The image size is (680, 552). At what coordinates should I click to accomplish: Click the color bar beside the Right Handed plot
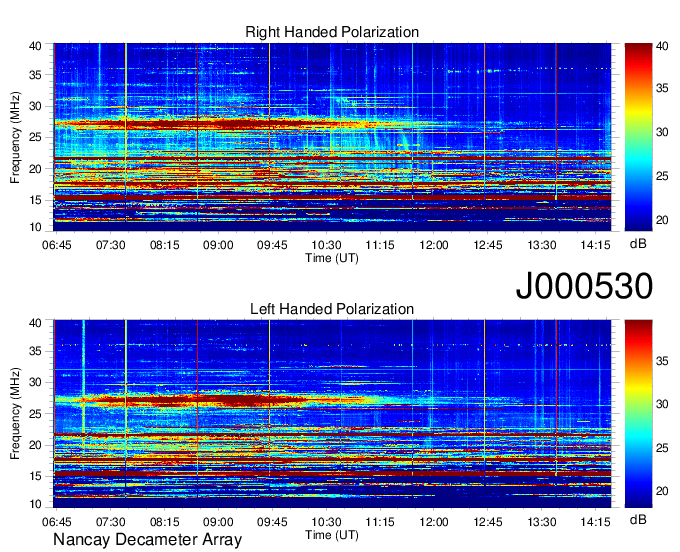click(638, 137)
